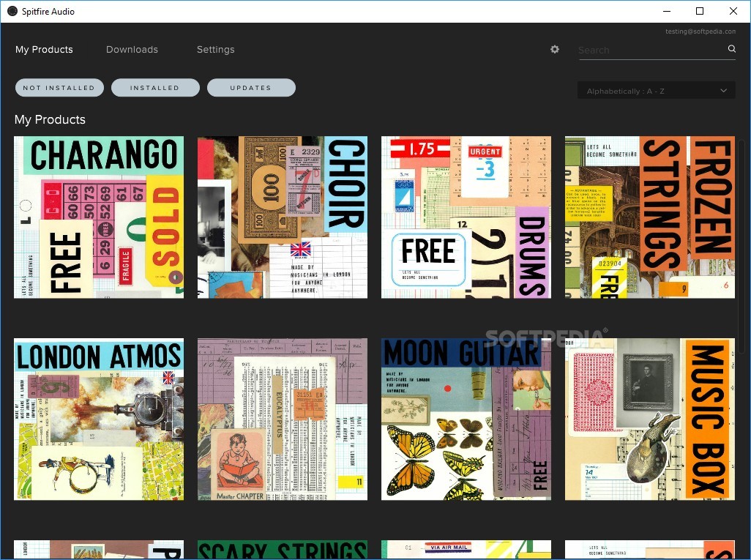Open the Charango product tile
Image resolution: width=751 pixels, height=560 pixels.
[99, 217]
